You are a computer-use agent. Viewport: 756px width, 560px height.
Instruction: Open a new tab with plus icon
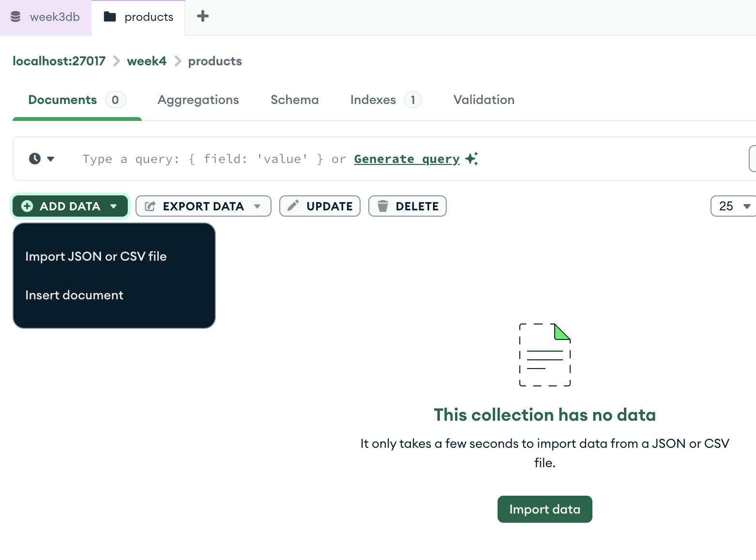(x=203, y=16)
